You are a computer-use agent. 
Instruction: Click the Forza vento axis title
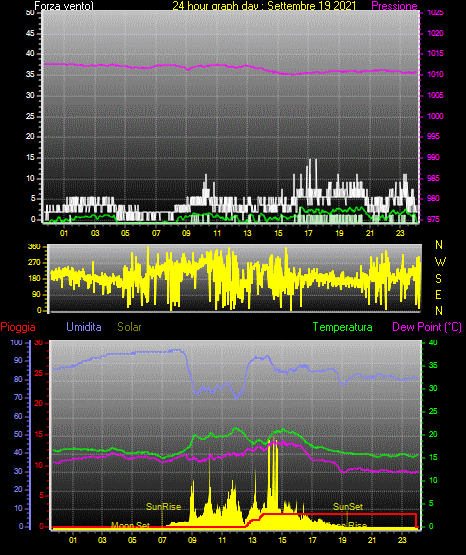pos(64,6)
